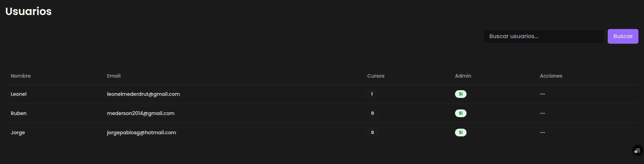644x164 pixels.
Task: Click the Admin column header
Action: 463,76
